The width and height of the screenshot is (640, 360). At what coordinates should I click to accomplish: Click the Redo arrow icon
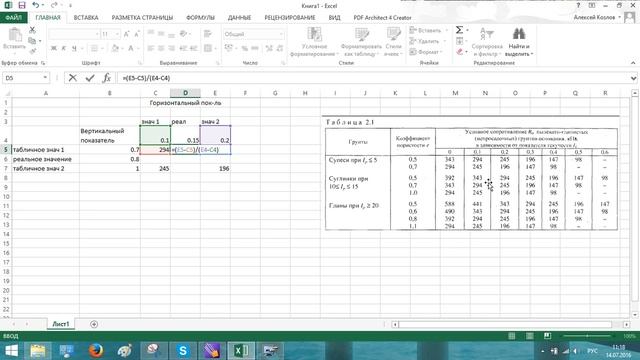click(x=54, y=5)
